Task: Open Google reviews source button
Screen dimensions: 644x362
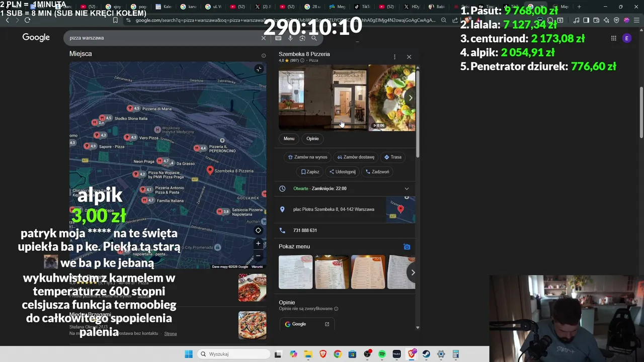Action: coord(307,324)
